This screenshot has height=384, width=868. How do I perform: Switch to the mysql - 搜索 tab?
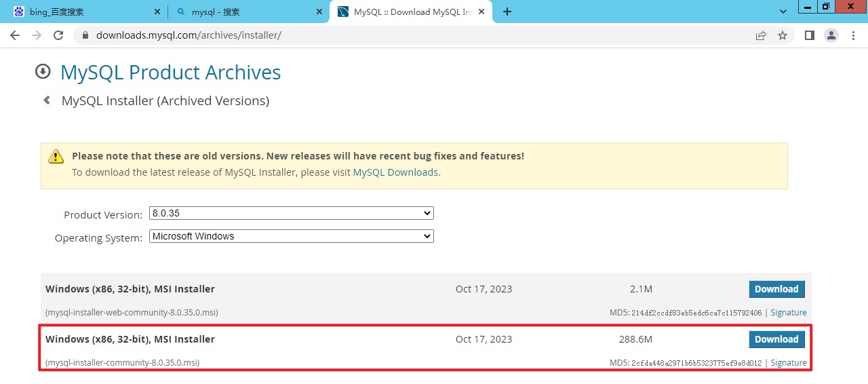(248, 12)
